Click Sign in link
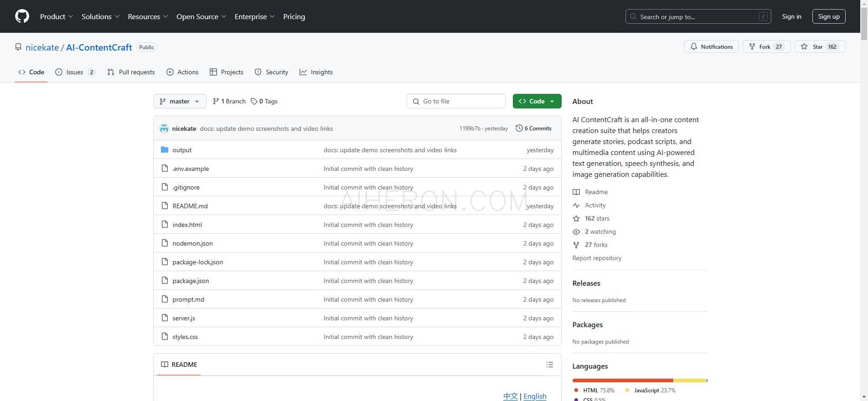 tap(791, 16)
